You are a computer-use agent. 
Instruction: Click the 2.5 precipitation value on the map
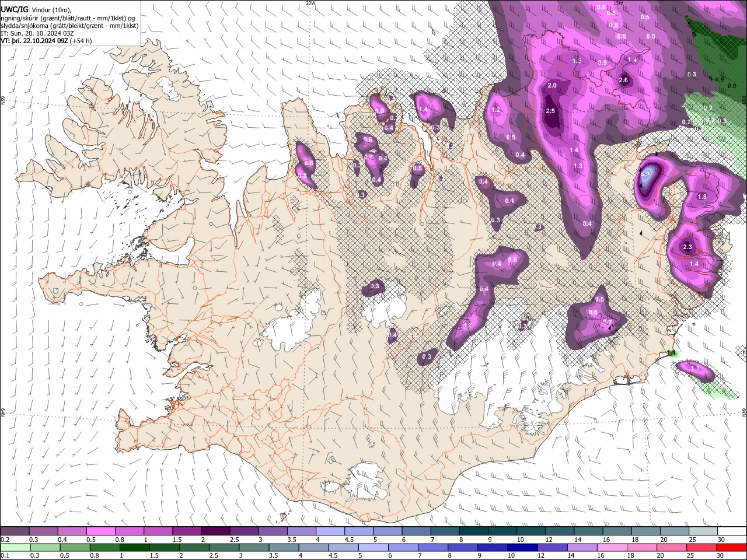pyautogui.click(x=550, y=111)
